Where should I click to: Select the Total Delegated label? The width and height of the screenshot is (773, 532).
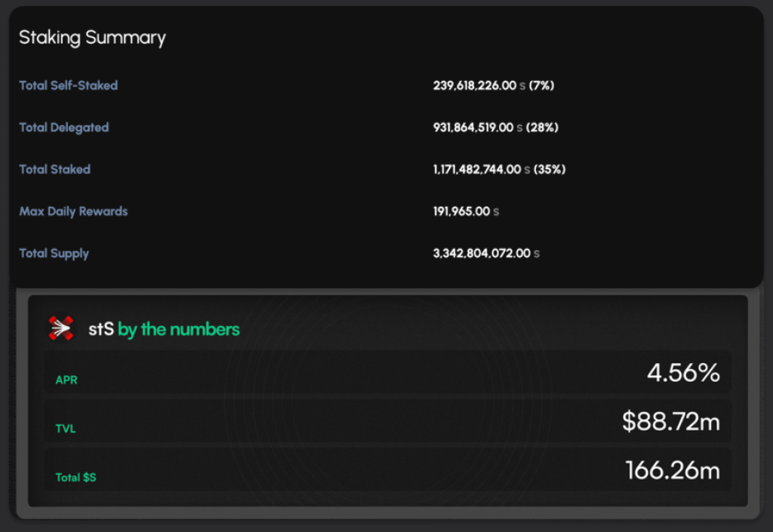pyautogui.click(x=63, y=128)
